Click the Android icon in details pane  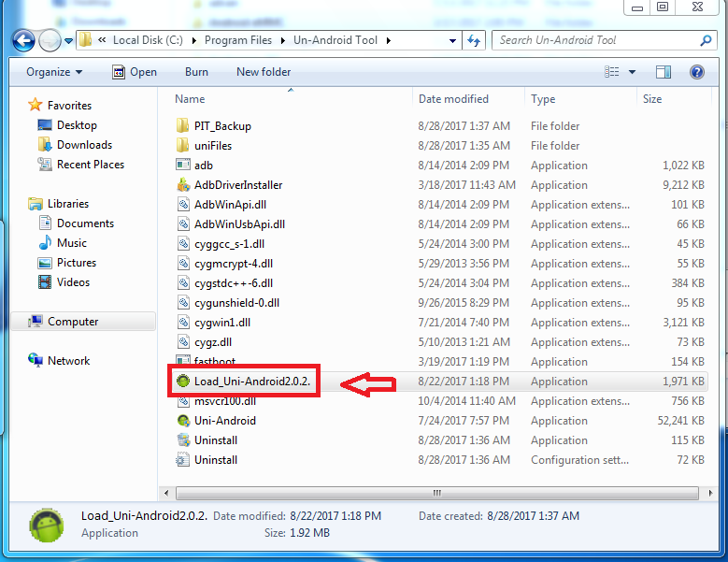(47, 526)
